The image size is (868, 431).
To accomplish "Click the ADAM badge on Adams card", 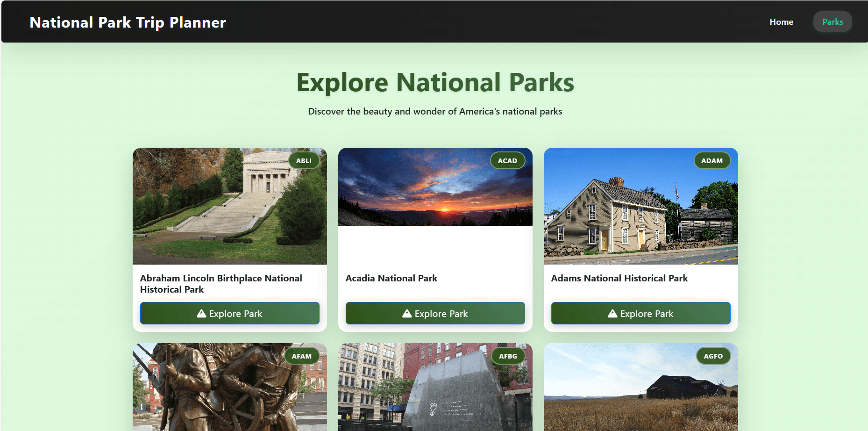I will pos(712,160).
